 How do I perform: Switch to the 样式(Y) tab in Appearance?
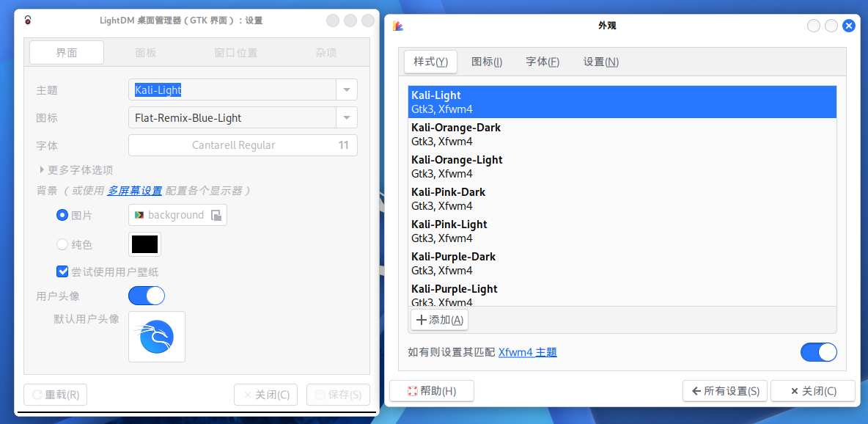point(430,62)
